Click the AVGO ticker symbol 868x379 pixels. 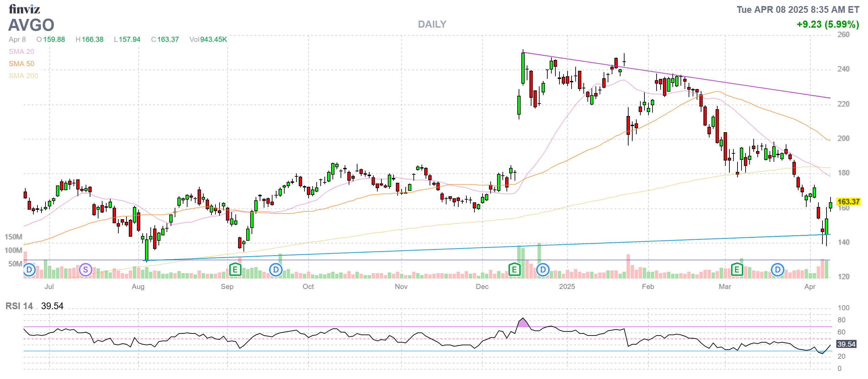point(31,25)
